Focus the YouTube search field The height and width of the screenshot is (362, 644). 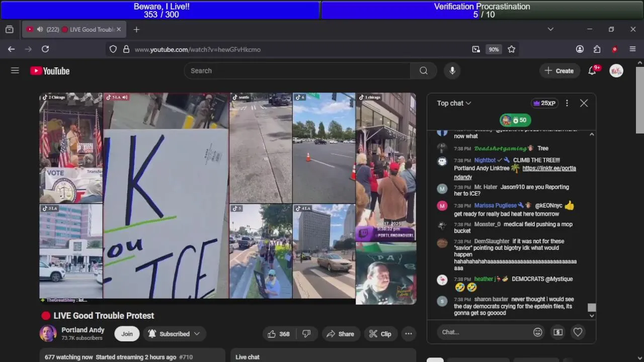point(297,71)
